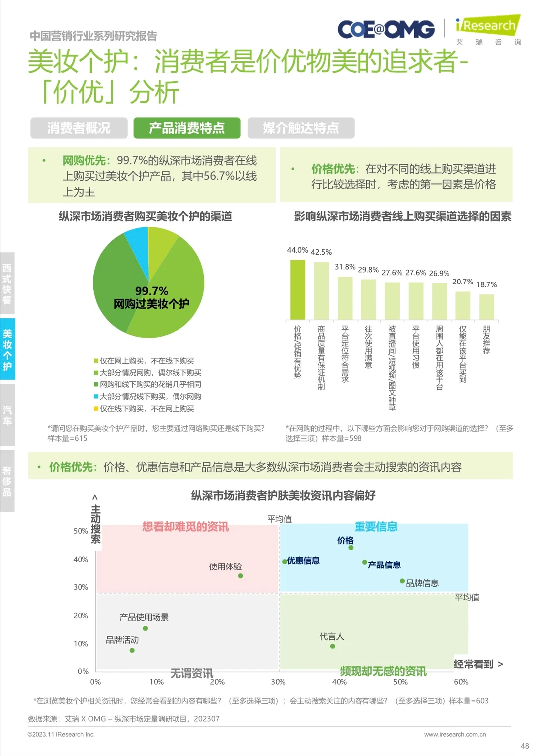Image resolution: width=537 pixels, height=756 pixels.
Task: Select the 消费者概况 tab
Action: 79,128
